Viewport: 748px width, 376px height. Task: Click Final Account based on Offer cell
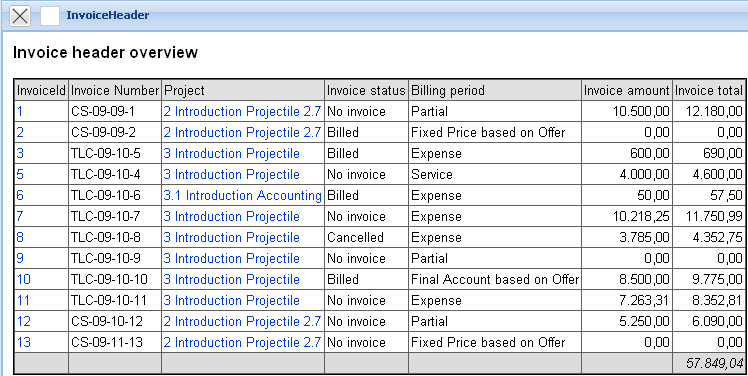[495, 280]
